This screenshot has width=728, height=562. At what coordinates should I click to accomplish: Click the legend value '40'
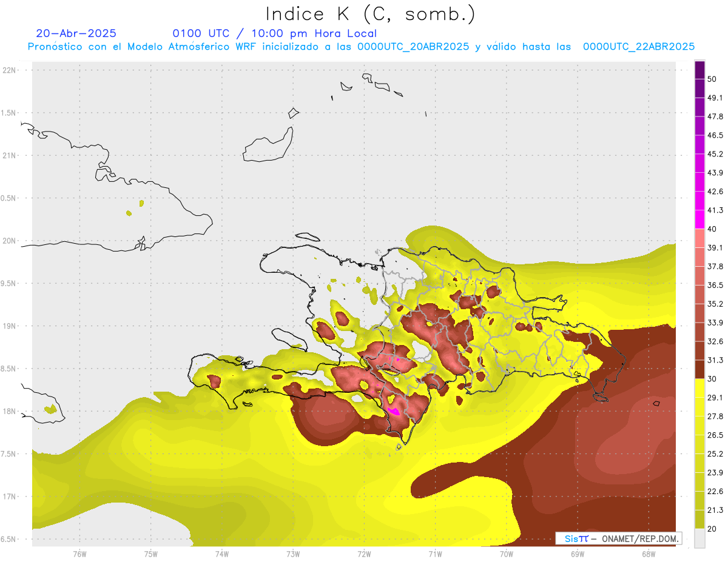coord(712,229)
